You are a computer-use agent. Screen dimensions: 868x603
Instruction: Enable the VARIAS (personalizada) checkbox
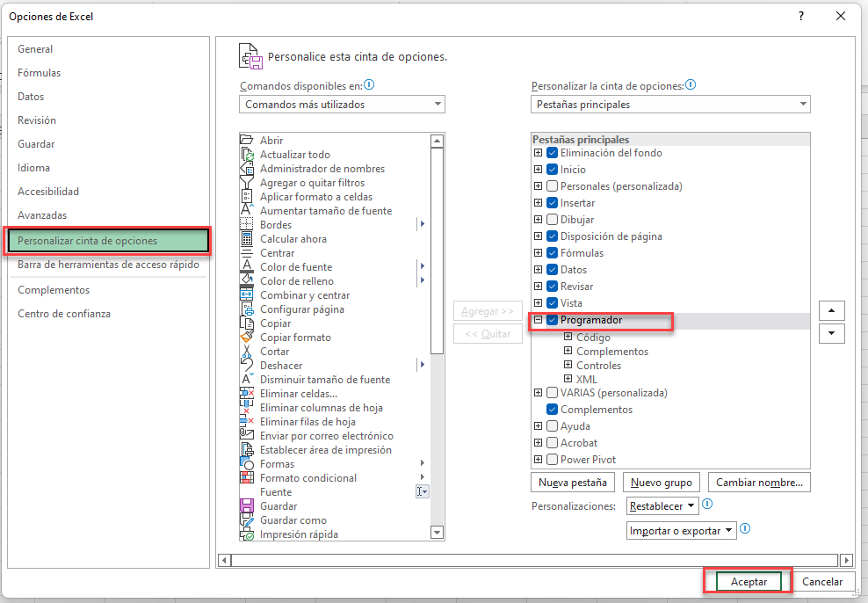(x=552, y=393)
